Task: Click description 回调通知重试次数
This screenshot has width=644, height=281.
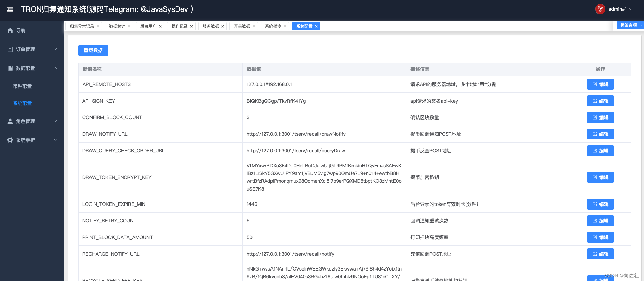Action: [429, 221]
